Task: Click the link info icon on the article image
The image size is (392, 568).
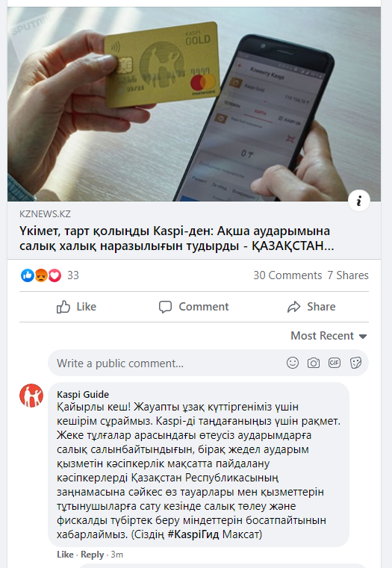Action: (358, 201)
